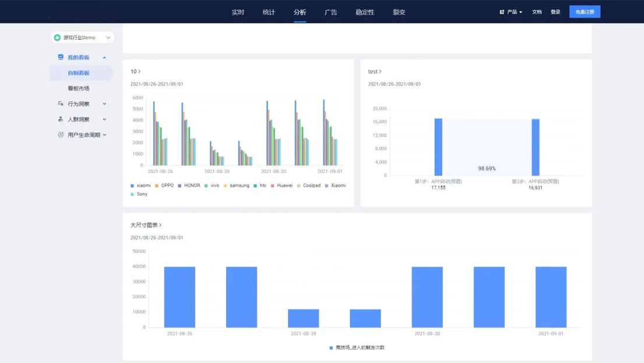Click the Huawei color swatch in legend

tap(273, 186)
